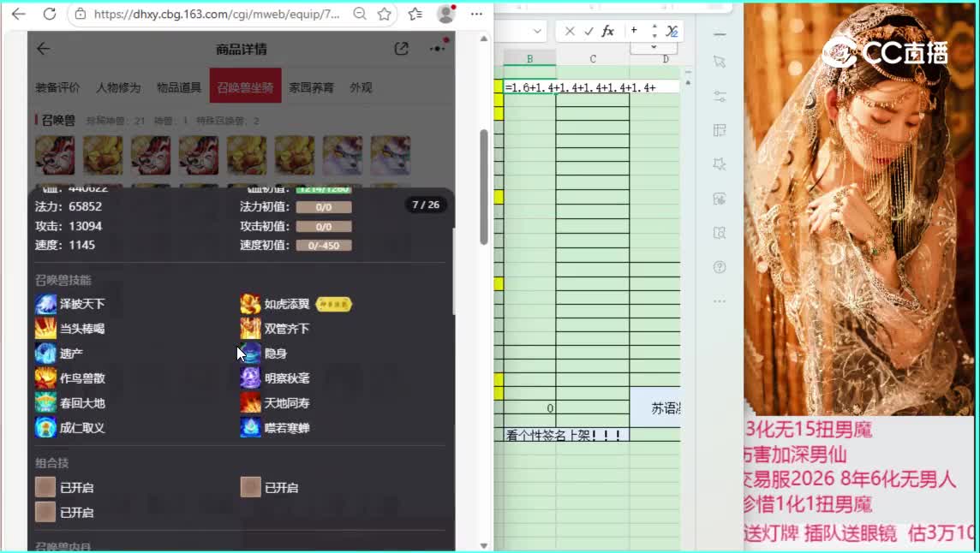
Task: Open more options on the 商品详情 header
Action: tap(437, 48)
